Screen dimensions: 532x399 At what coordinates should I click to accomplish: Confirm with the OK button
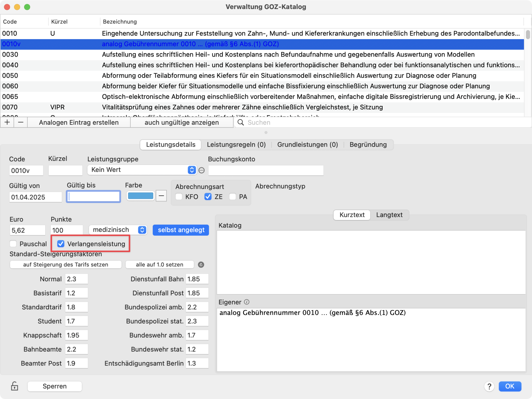pos(510,386)
